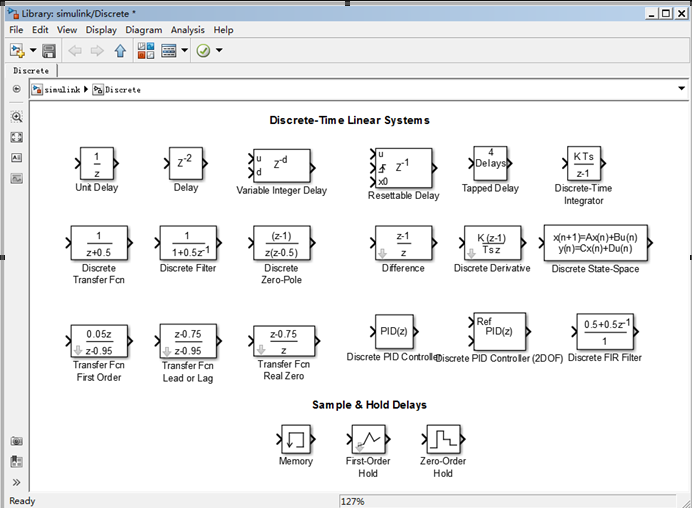Image resolution: width=692 pixels, height=508 pixels.
Task: Select the Unit Delay block
Action: (97, 162)
